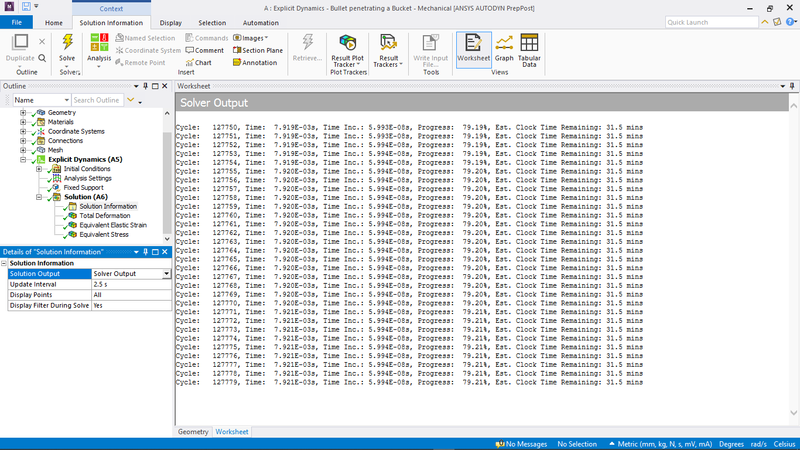
Task: Click the Metric units status bar entry
Action: tap(660, 444)
